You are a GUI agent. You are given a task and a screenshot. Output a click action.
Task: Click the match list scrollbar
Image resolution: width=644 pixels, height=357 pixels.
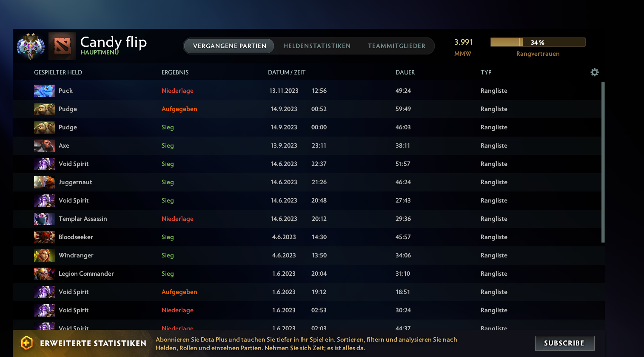click(602, 162)
